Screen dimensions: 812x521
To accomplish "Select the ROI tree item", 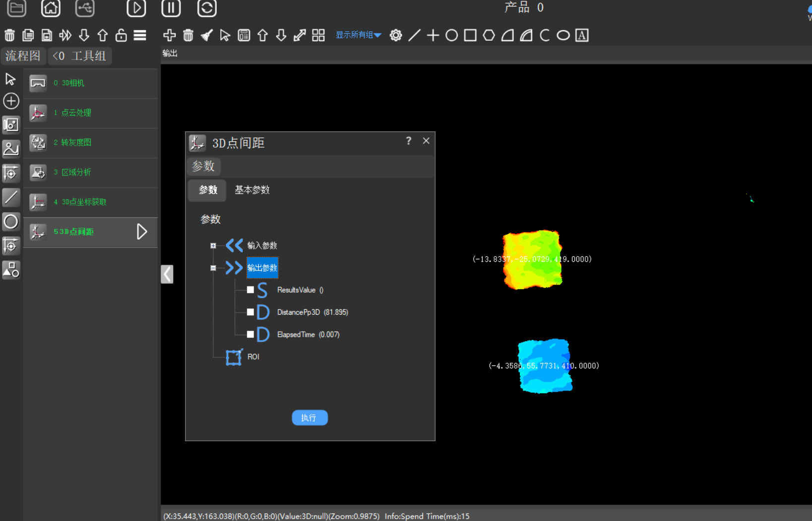I will (x=253, y=357).
